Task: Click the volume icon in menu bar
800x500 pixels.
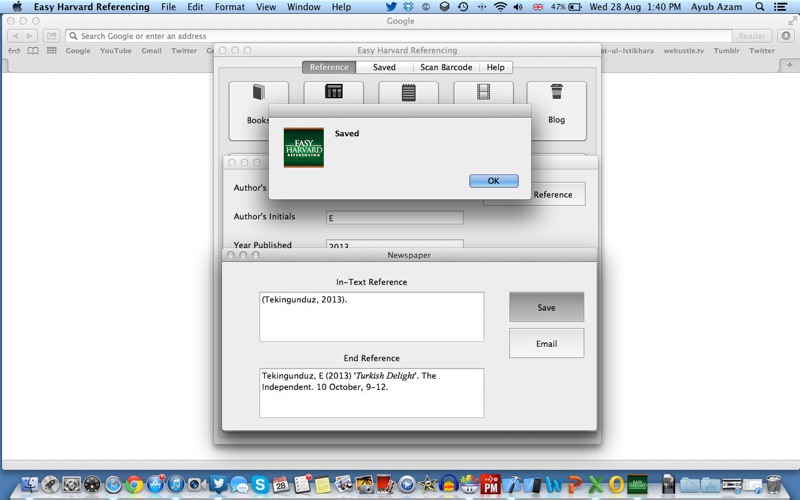Action: click(x=518, y=7)
